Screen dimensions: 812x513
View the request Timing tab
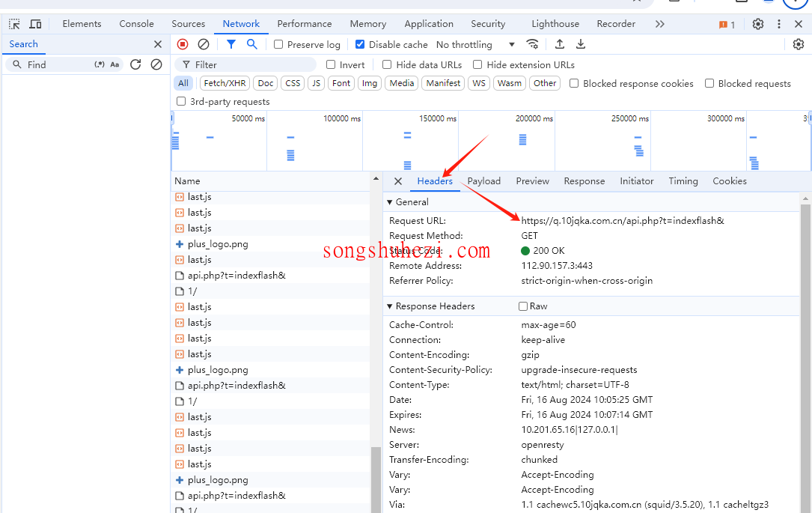683,180
